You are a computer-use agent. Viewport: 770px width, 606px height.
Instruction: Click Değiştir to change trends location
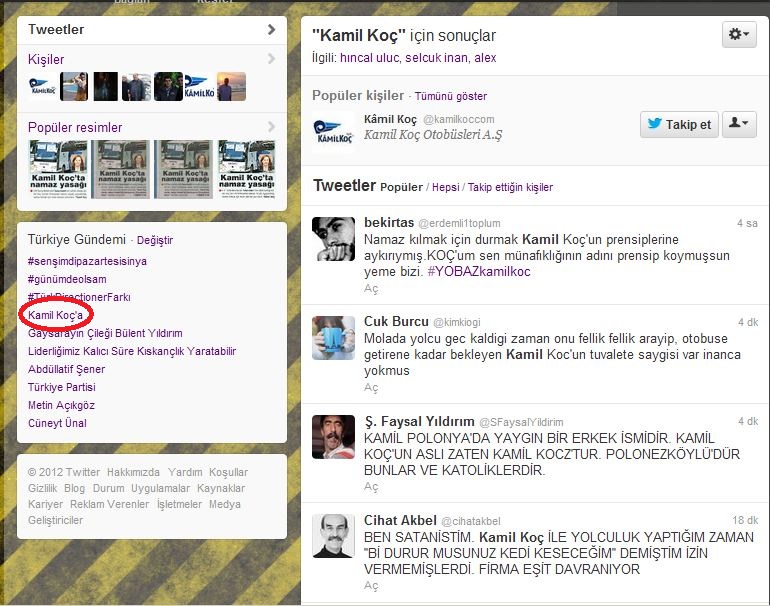pyautogui.click(x=155, y=240)
